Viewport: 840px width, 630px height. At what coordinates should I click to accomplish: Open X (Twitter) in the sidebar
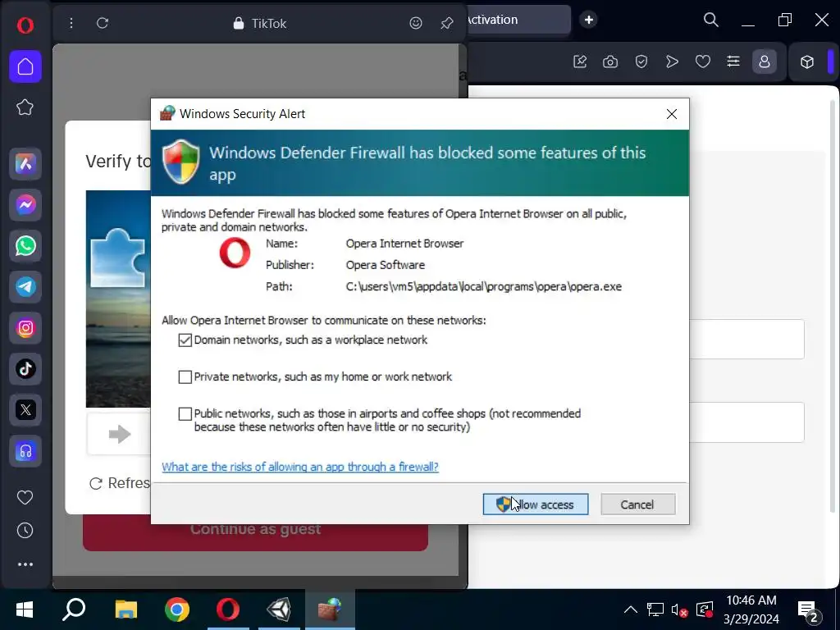tap(25, 410)
